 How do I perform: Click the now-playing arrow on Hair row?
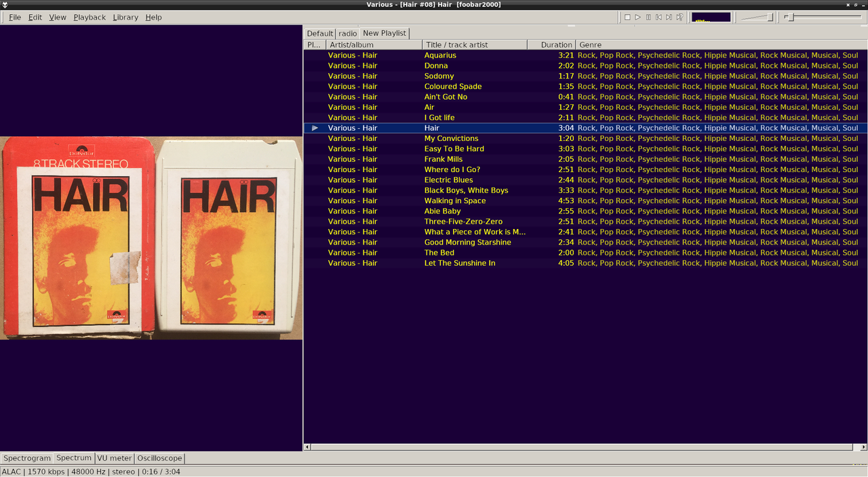[315, 128]
